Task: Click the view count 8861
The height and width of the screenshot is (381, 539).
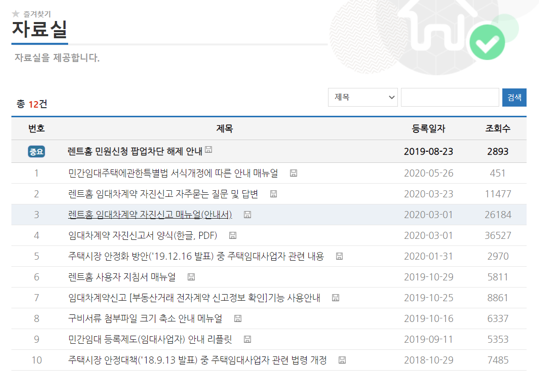Action: (x=498, y=298)
